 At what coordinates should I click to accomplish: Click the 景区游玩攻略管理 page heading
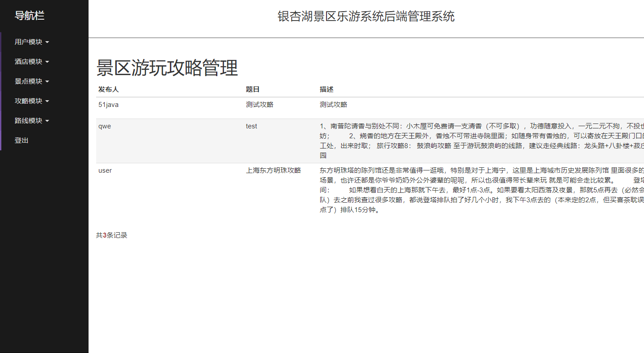pos(167,68)
